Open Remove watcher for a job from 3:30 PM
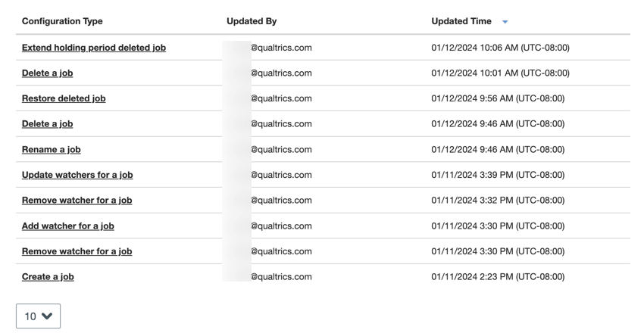The height and width of the screenshot is (333, 644). (x=77, y=251)
